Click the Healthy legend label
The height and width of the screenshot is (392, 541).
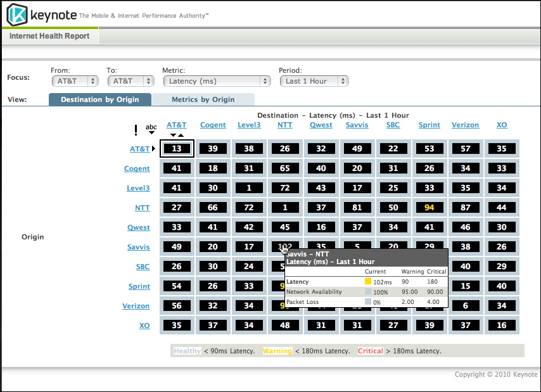[x=187, y=351]
